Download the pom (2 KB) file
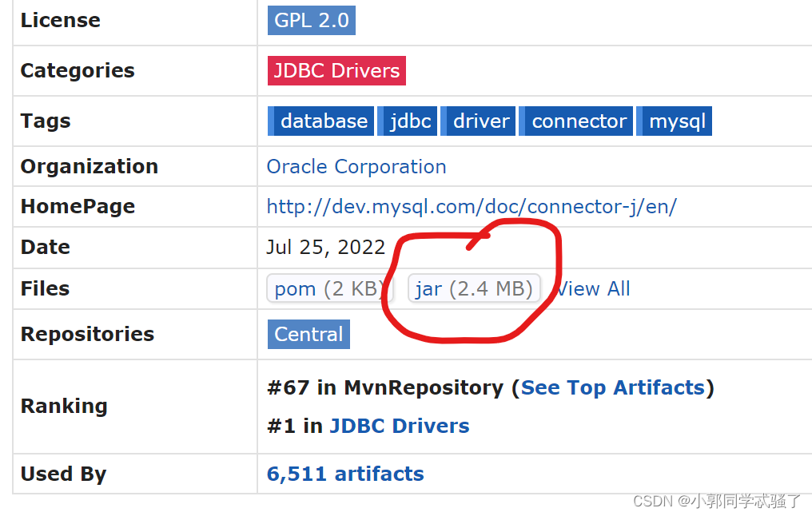The image size is (812, 516). click(x=328, y=289)
